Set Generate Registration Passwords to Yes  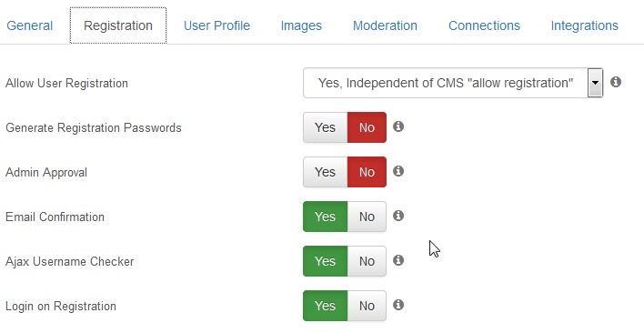tap(326, 127)
